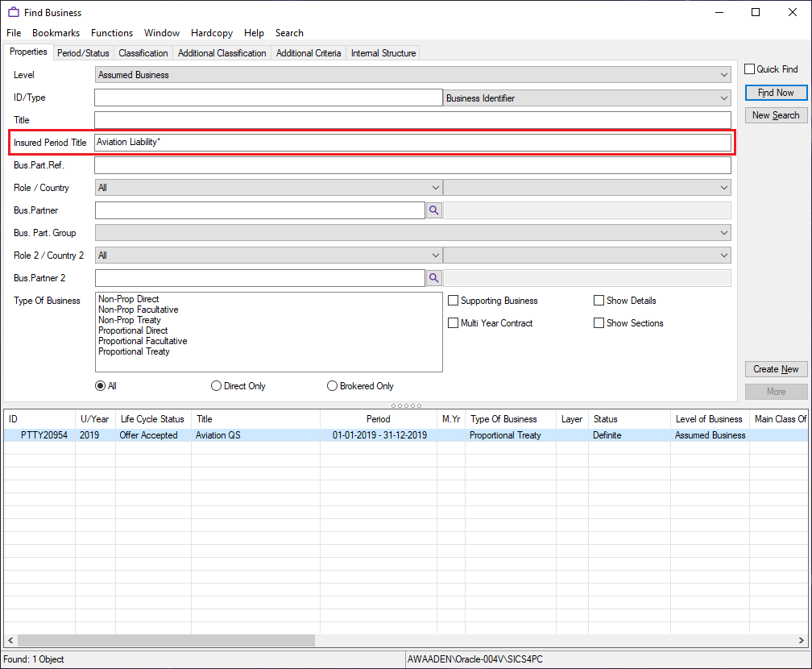Click the Bus.Partner 2 search magnifier icon
The width and height of the screenshot is (812, 669).
click(433, 278)
